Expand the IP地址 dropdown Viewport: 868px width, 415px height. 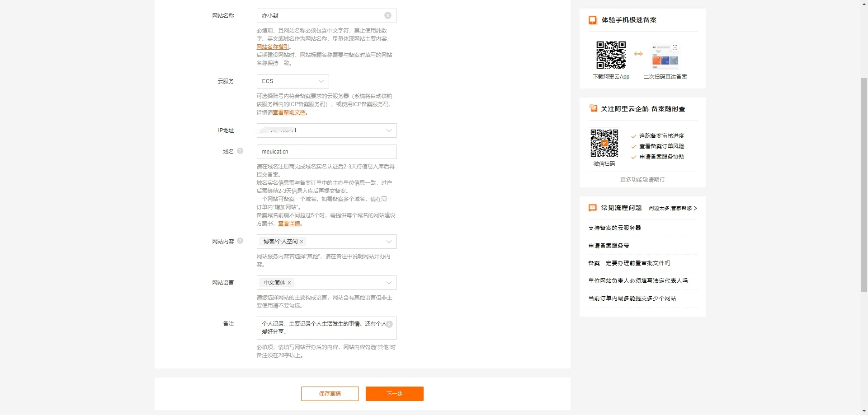(x=388, y=131)
